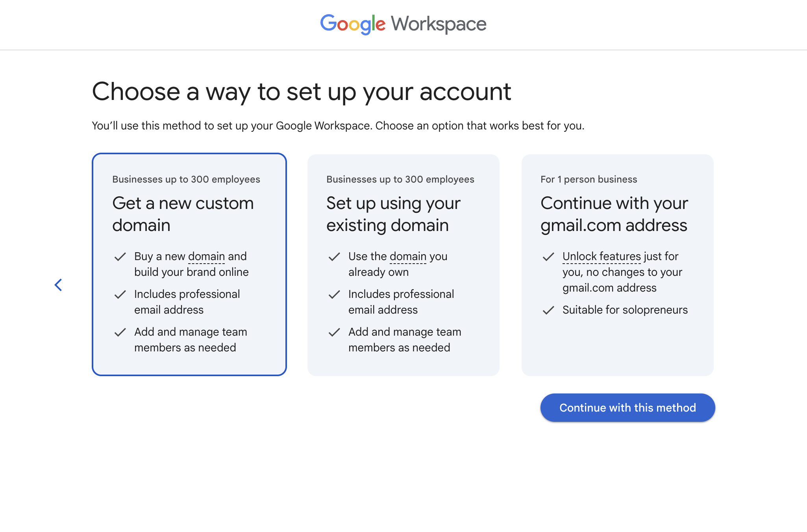
Task: Click checkmark beside 'Unlock features just for you'
Action: coord(548,257)
